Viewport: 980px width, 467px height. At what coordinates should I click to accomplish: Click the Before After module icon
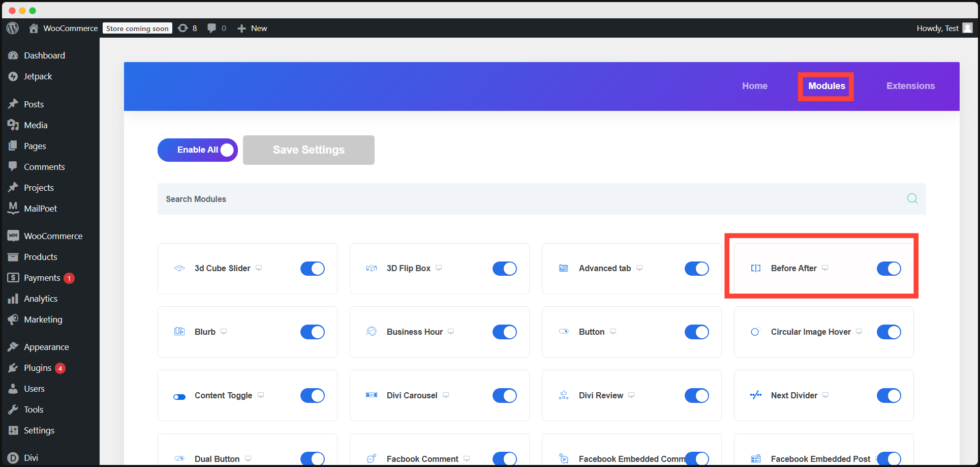756,268
